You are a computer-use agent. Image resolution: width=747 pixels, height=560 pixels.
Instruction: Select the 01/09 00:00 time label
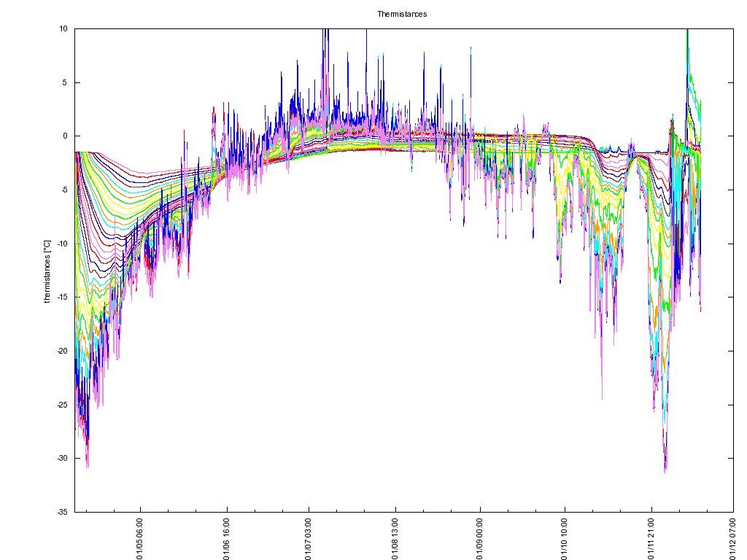(480, 538)
